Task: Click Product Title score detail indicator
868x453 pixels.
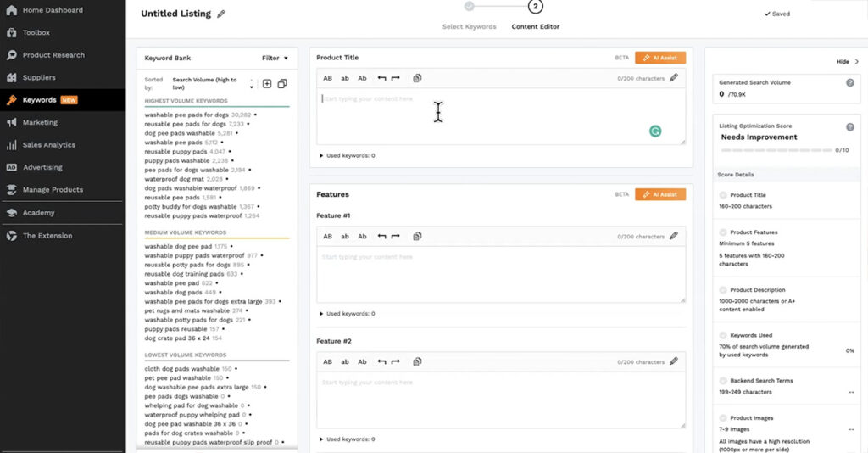Action: click(723, 195)
